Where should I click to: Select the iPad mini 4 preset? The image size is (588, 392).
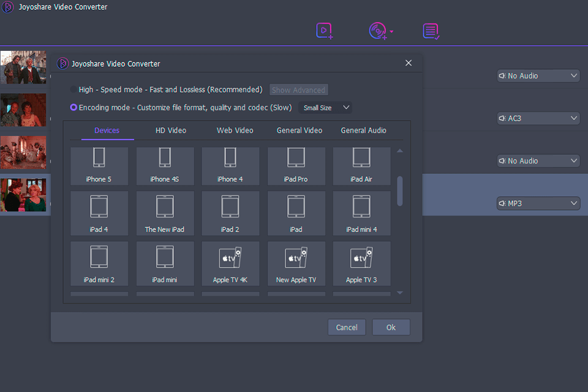(361, 213)
